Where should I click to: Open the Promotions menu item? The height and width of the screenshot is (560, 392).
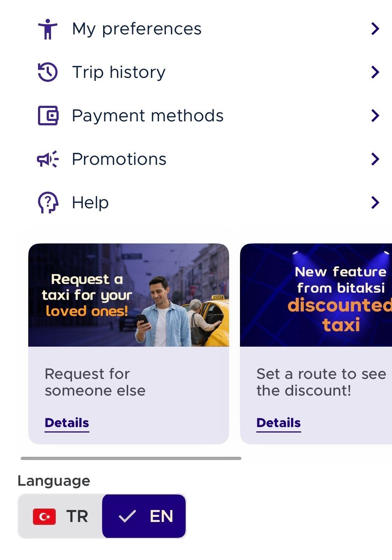click(119, 159)
